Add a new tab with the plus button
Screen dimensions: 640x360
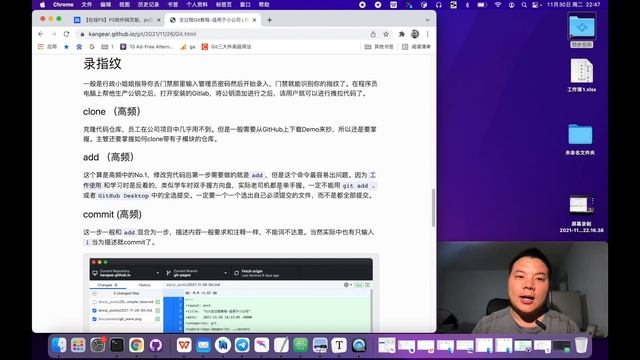click(269, 20)
